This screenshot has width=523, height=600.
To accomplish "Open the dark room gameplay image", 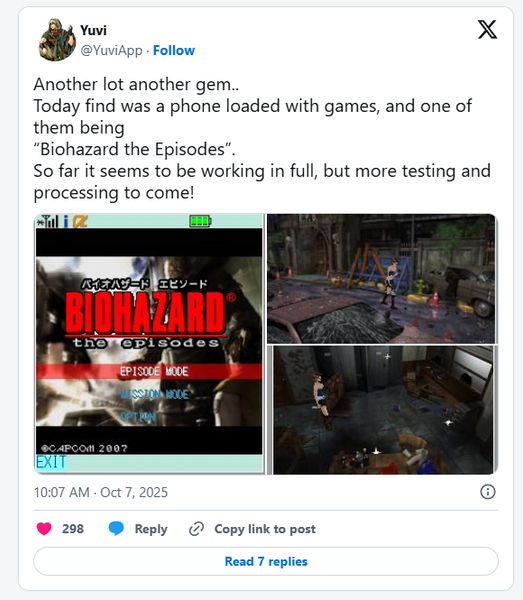I will click(x=382, y=410).
